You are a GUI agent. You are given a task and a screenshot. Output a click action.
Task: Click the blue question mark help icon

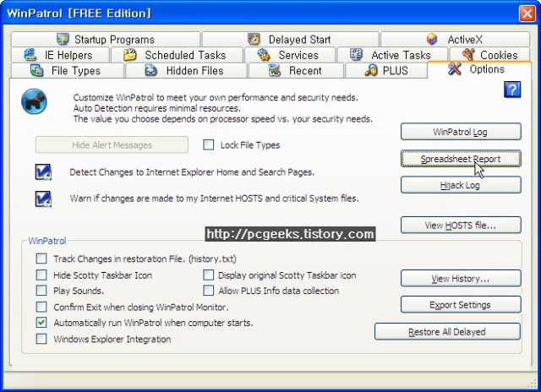512,90
